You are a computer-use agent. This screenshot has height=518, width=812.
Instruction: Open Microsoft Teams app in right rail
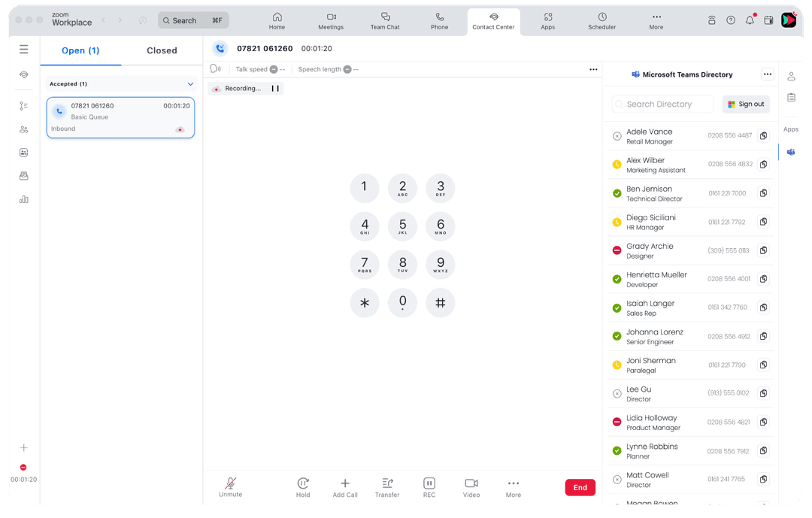[791, 152]
